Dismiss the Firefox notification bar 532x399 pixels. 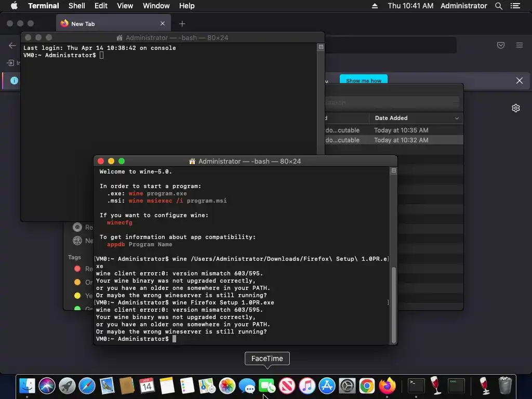(519, 81)
